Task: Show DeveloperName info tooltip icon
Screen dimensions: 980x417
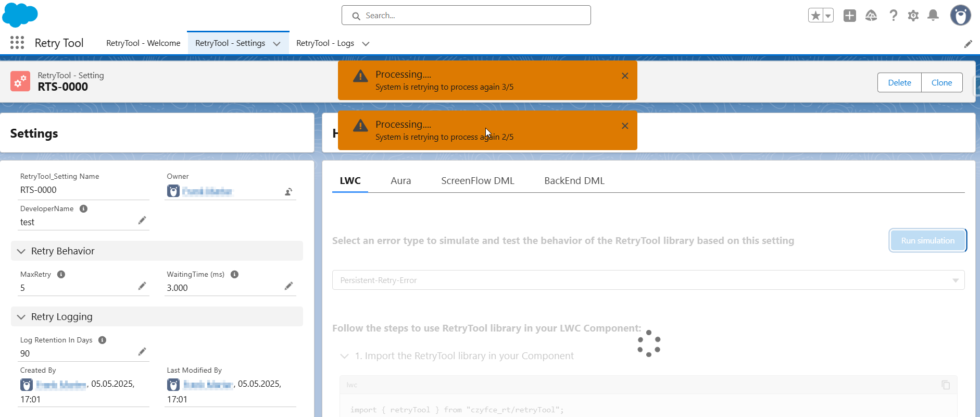Action: 83,208
